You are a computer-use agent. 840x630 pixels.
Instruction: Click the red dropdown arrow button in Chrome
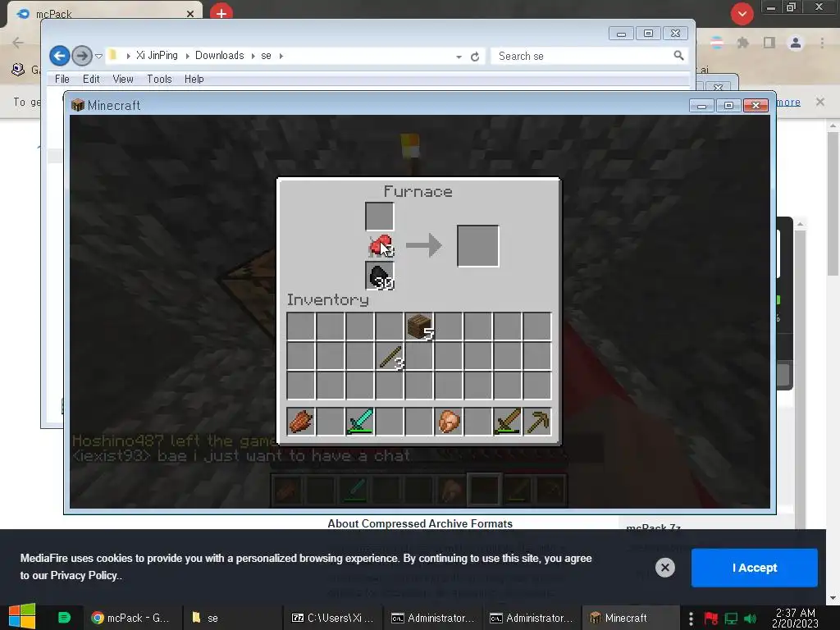(742, 14)
